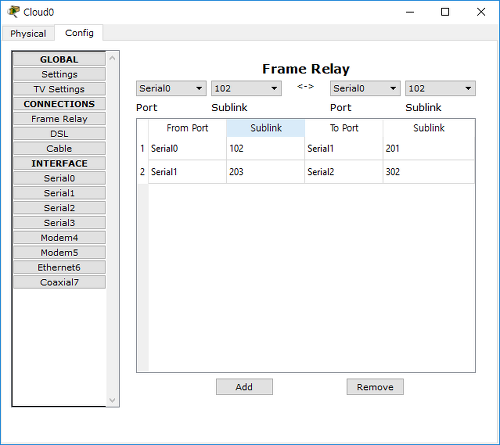Open the Serial2 interface settings
The image size is (500, 445).
click(59, 208)
